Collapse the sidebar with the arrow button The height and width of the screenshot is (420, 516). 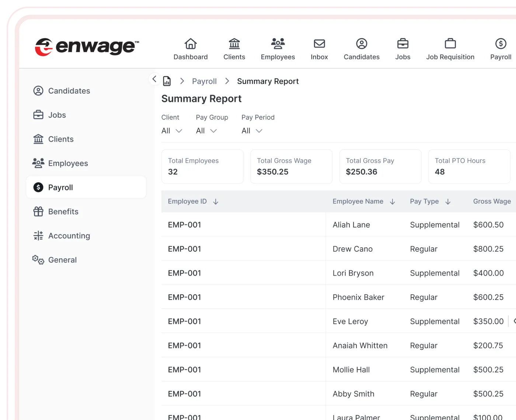(154, 79)
